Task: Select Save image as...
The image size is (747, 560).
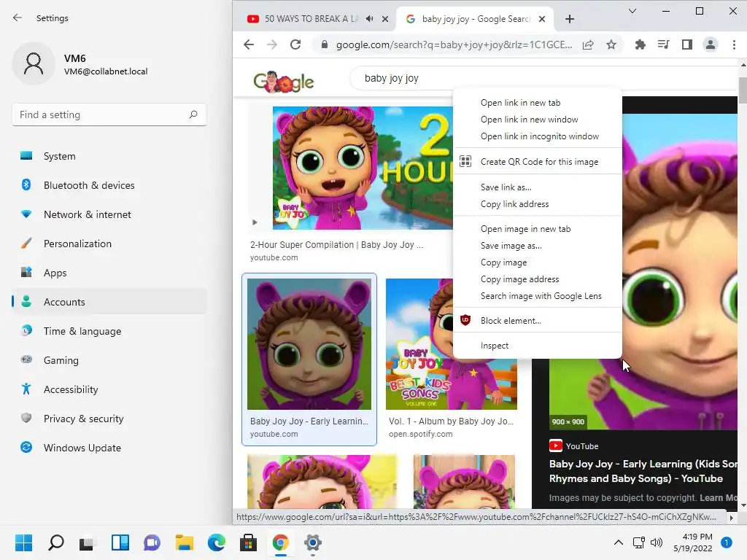Action: tap(538, 246)
